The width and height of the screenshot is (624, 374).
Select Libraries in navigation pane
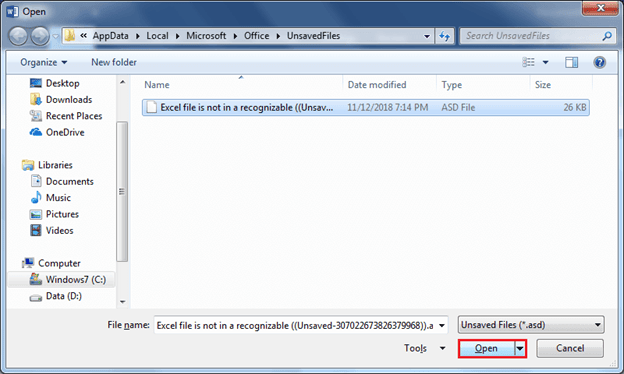click(55, 165)
